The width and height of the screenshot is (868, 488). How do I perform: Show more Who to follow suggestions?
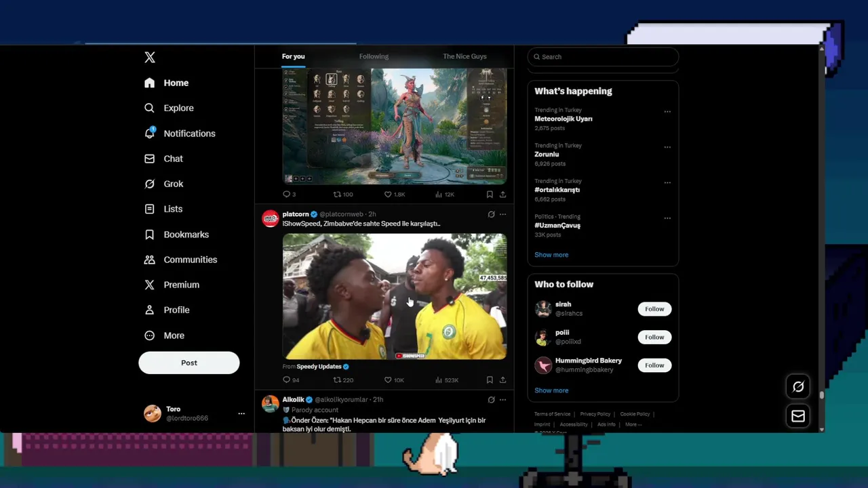pos(551,390)
